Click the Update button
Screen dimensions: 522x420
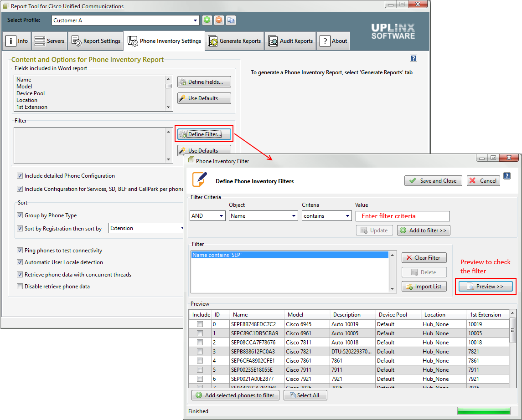tap(374, 230)
